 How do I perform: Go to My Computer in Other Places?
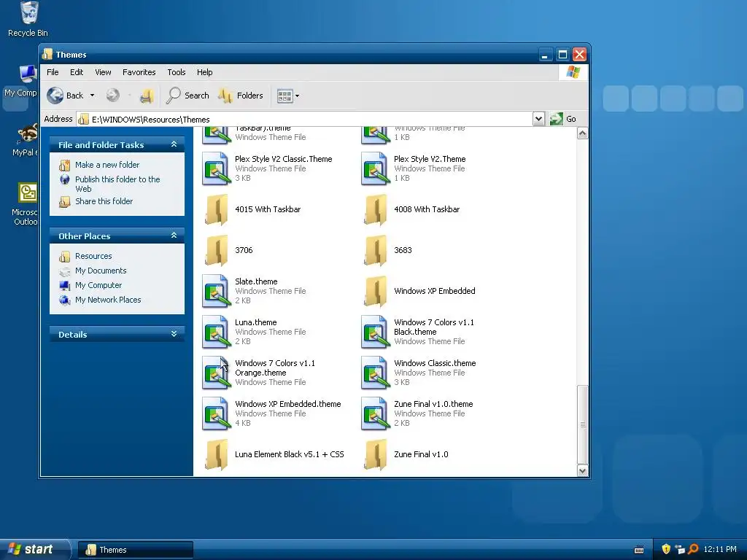click(98, 285)
